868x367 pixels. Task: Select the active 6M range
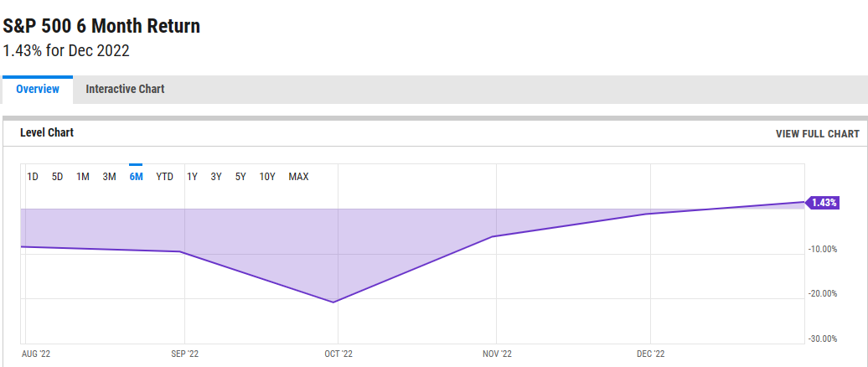pos(137,177)
